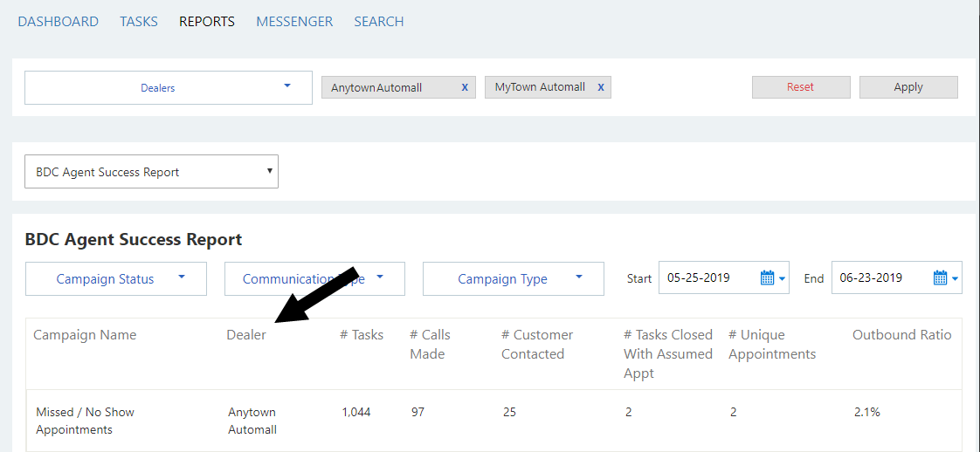Image resolution: width=980 pixels, height=452 pixels.
Task: Click the Anytown Automall dealer cell
Action: click(252, 421)
